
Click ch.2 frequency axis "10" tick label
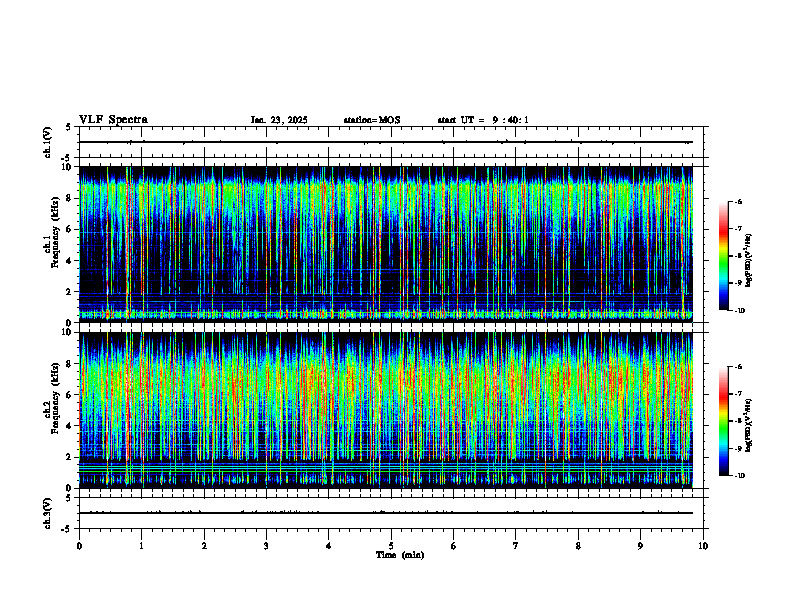coord(68,332)
